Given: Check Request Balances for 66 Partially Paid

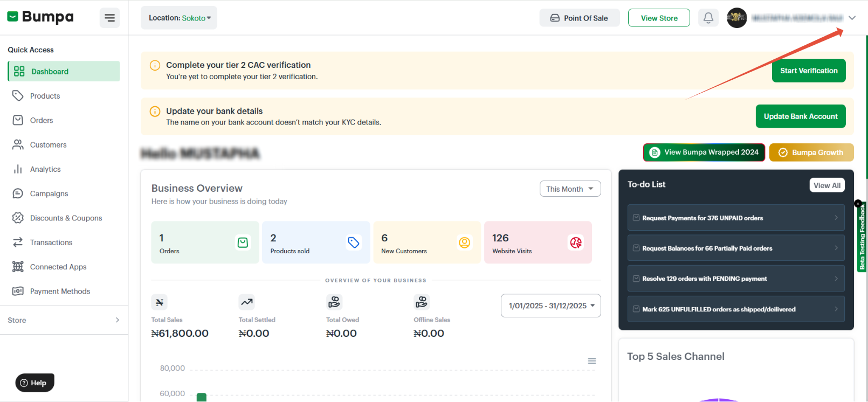Looking at the screenshot, I should tap(636, 248).
